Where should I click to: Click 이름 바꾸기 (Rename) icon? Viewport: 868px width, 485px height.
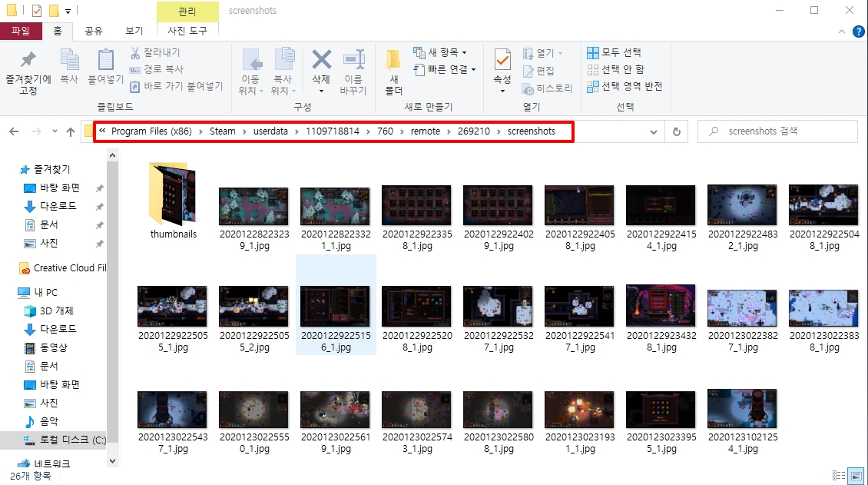point(353,60)
